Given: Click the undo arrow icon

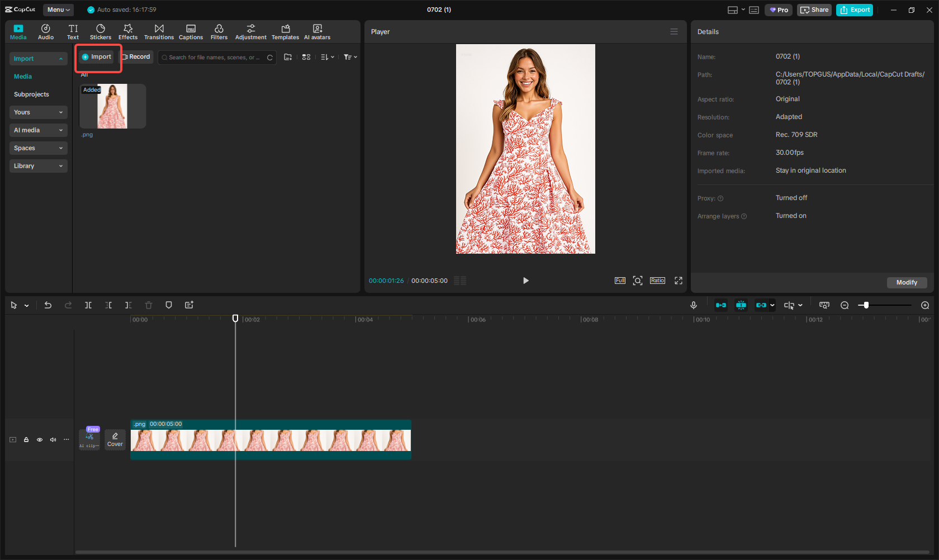Looking at the screenshot, I should coord(48,305).
